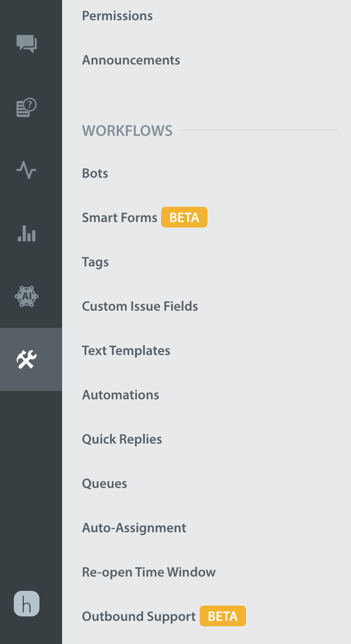Open the Permissions settings page
The height and width of the screenshot is (644, 351).
pos(117,16)
